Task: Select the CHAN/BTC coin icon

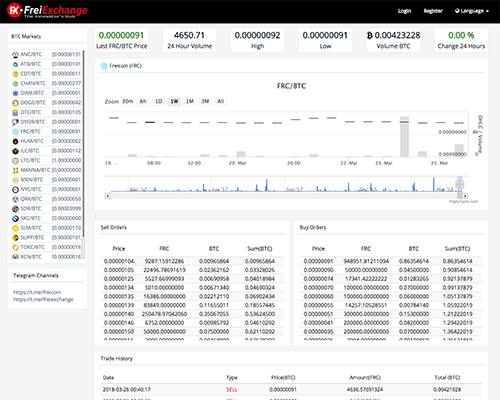Action: click(15, 83)
